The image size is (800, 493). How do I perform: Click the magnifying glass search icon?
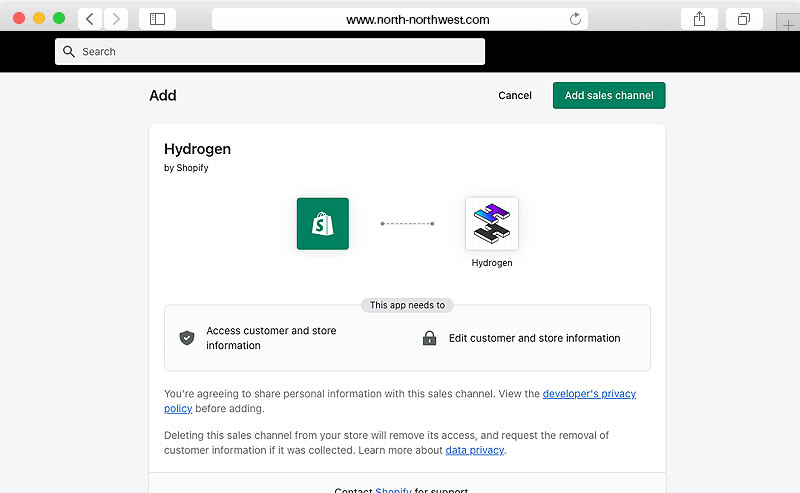(x=69, y=52)
